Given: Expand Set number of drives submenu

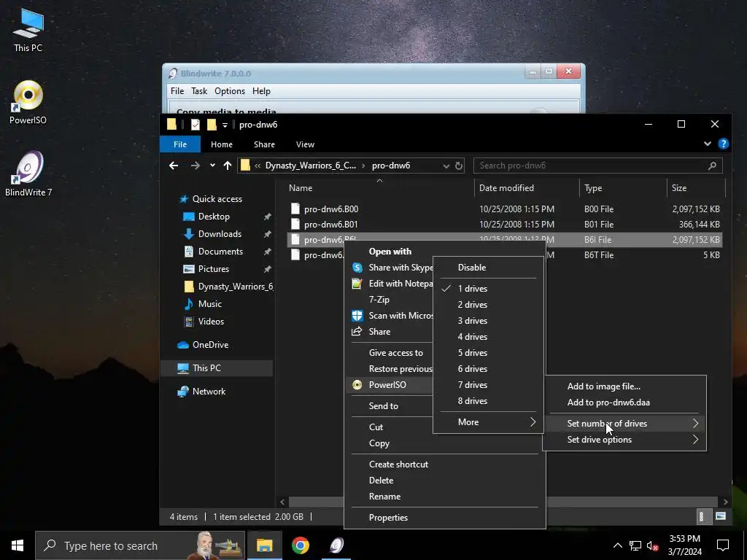Looking at the screenshot, I should [624, 424].
